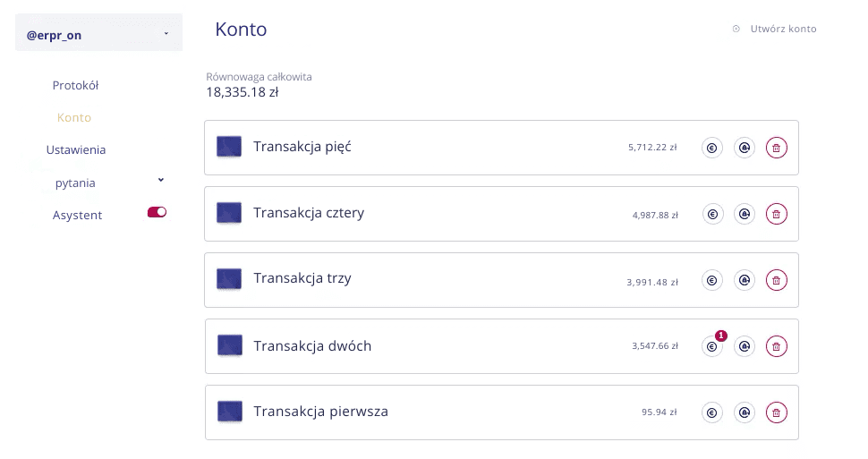Click the euro icon with badge on Transakcja dwóch
The image size is (868, 459).
pyautogui.click(x=712, y=346)
